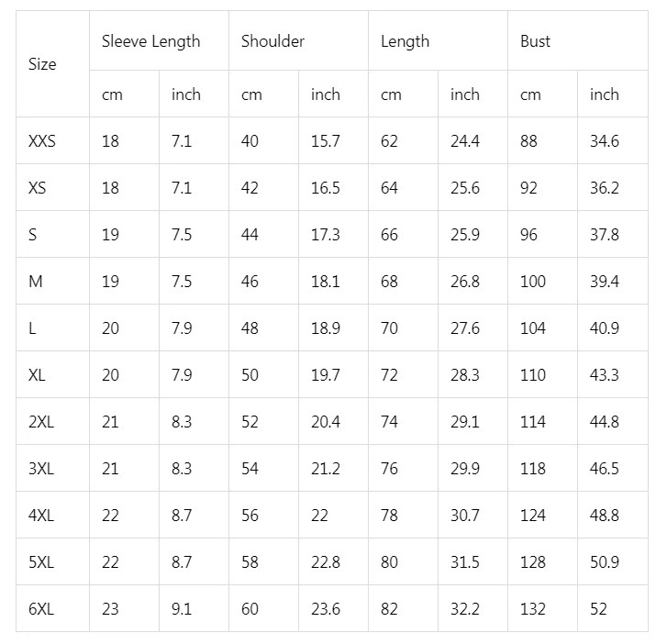The height and width of the screenshot is (644, 656).
Task: Click the 132 cm bust value
Action: [532, 609]
